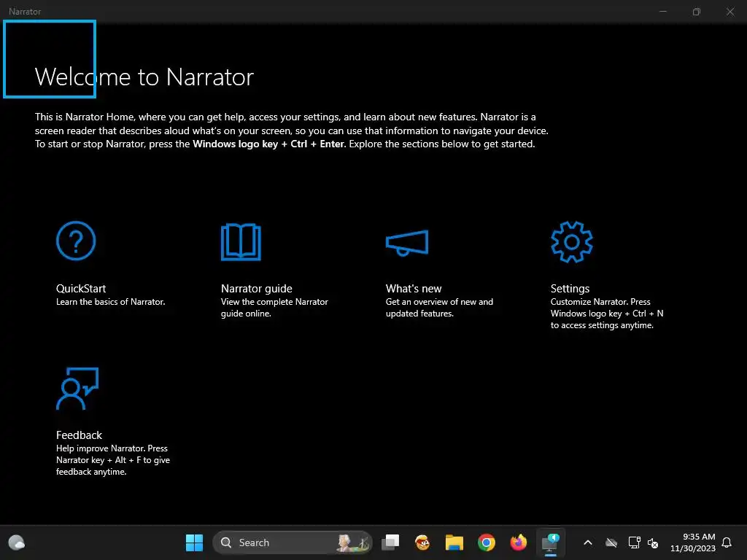
Task: Select the "Narrator guide" title text
Action: pyautogui.click(x=256, y=289)
